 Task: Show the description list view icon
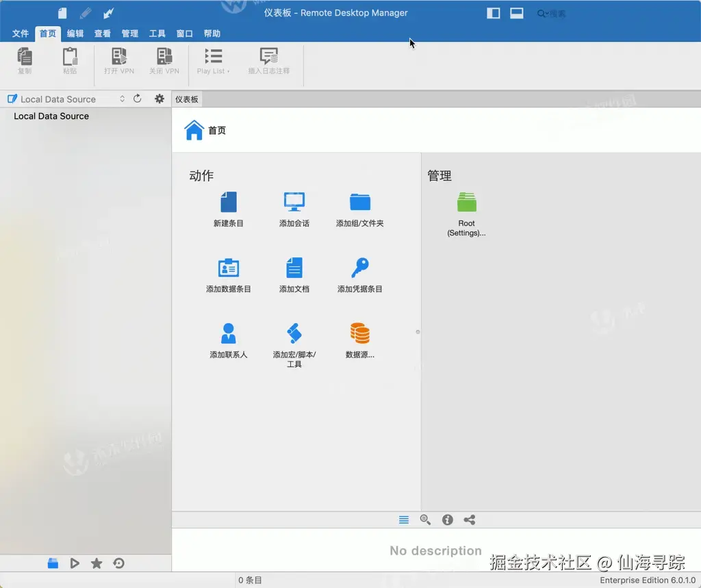pyautogui.click(x=404, y=520)
